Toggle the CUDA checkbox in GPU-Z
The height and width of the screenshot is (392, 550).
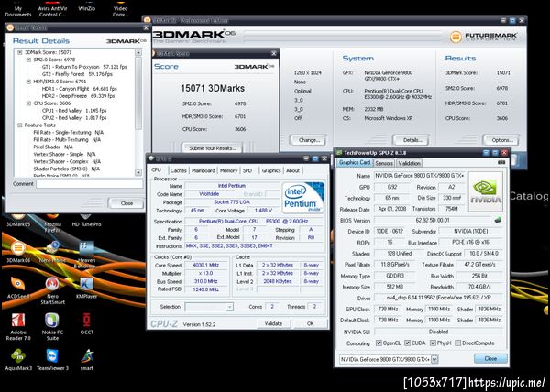pos(408,343)
